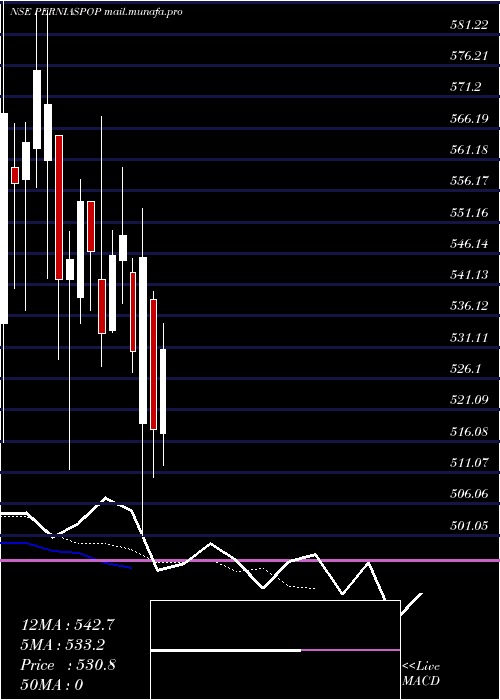Click the 541.13 price label
Image resolution: width=500 pixels, height=700 pixels.
[x=469, y=275]
